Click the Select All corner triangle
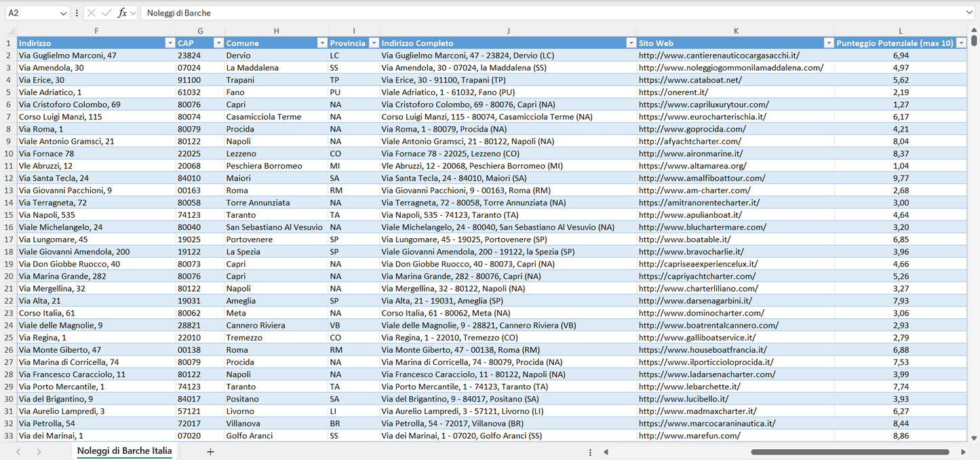This screenshot has height=460, width=980. coord(12,31)
